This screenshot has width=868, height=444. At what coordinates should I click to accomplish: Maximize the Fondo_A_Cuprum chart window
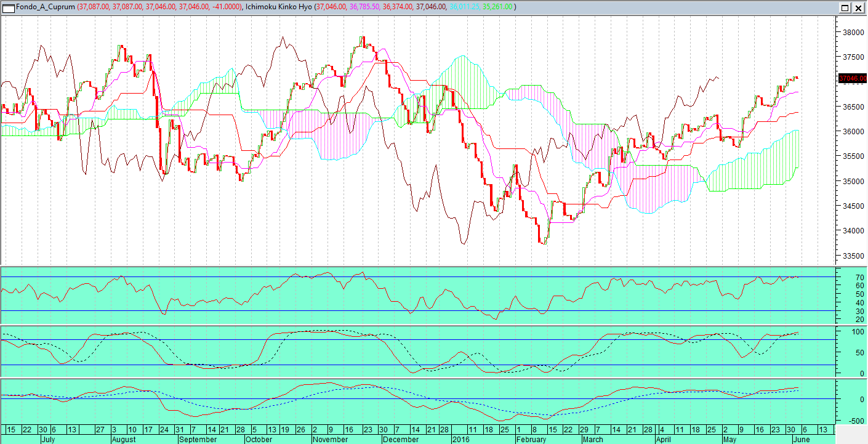[845, 7]
